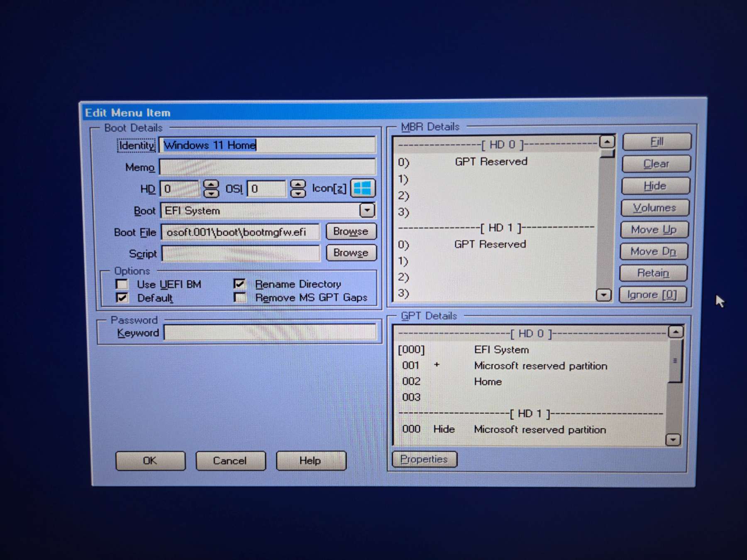The image size is (747, 560).
Task: Uncheck the Default option
Action: [122, 298]
